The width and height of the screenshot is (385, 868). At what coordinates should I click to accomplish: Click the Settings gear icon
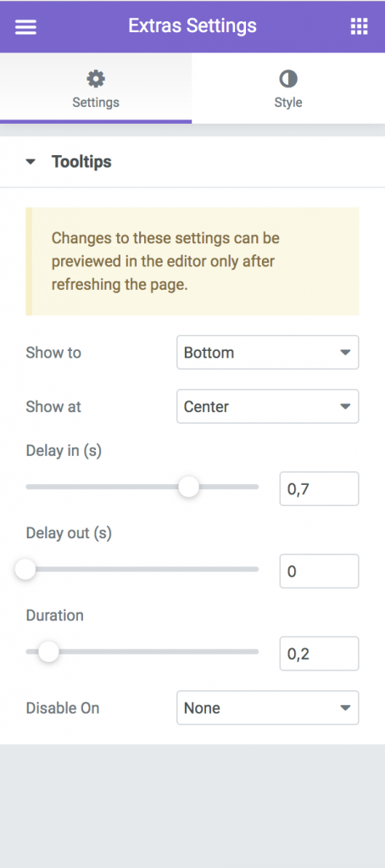click(x=96, y=79)
